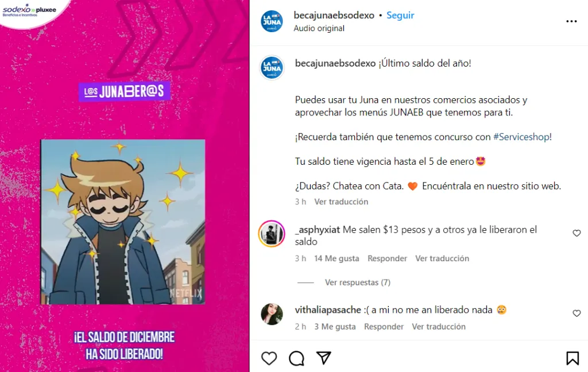The width and height of the screenshot is (588, 372).
Task: Like _asphyxiat's comment with the heart
Action: [577, 233]
